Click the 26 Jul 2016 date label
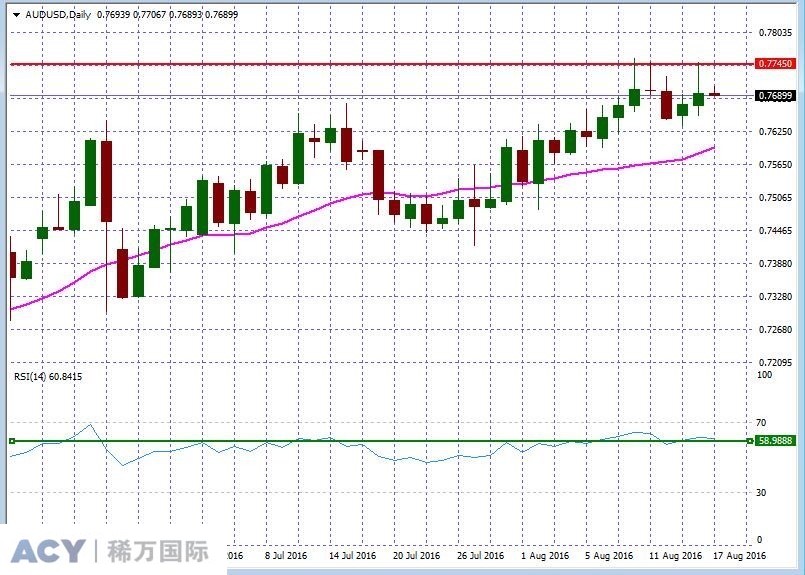 point(481,555)
